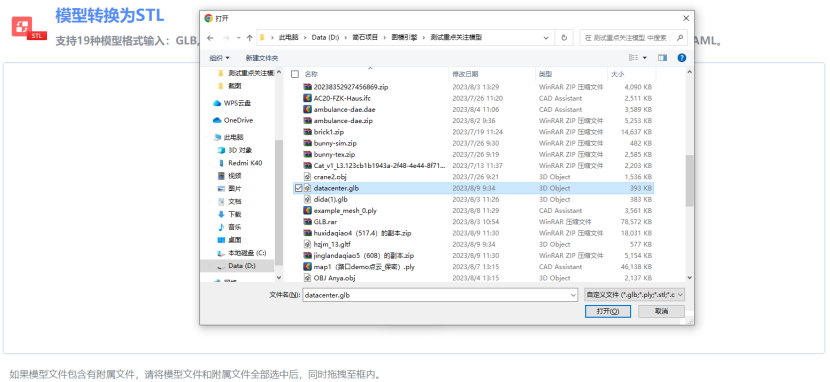Select file OBJ Anya.obj
The height and width of the screenshot is (382, 830).
coord(335,278)
